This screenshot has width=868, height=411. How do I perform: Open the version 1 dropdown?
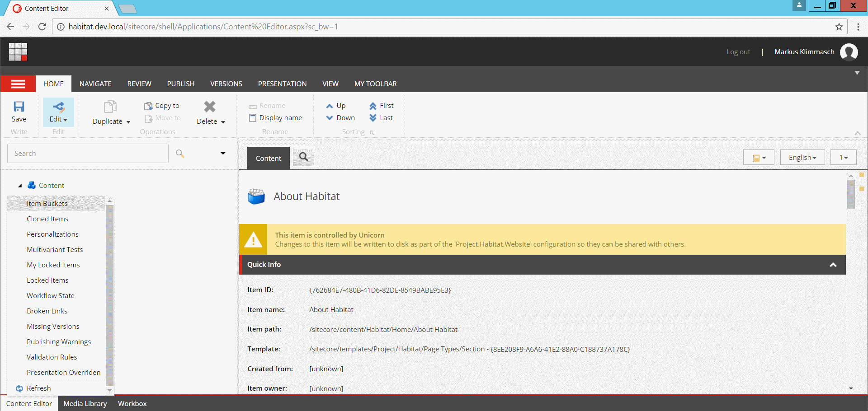[844, 157]
